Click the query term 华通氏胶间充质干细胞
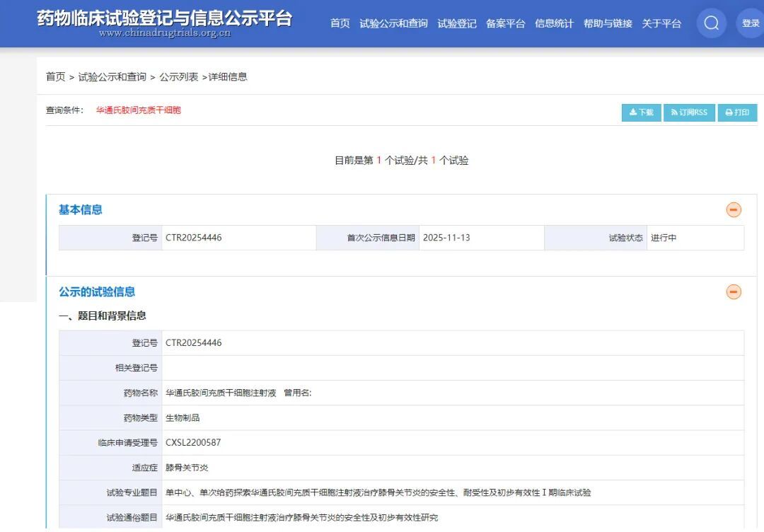 [x=139, y=110]
